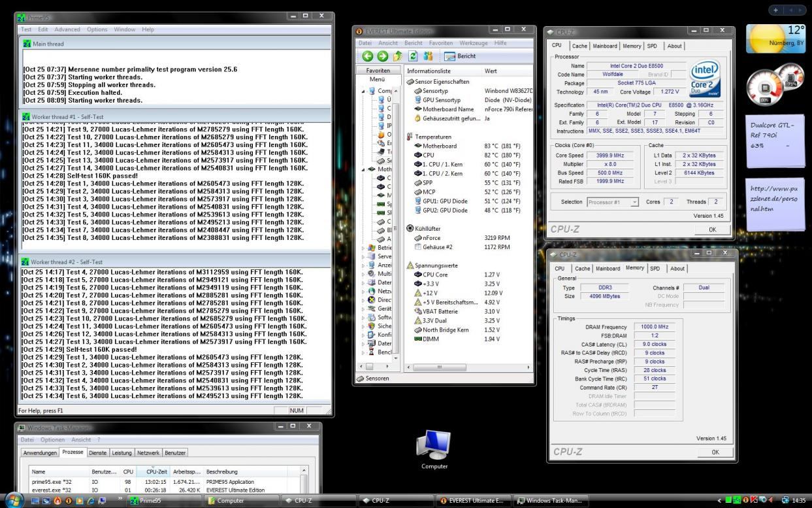Click the Main thread window icon in Prime95
The width and height of the screenshot is (812, 508).
point(27,44)
